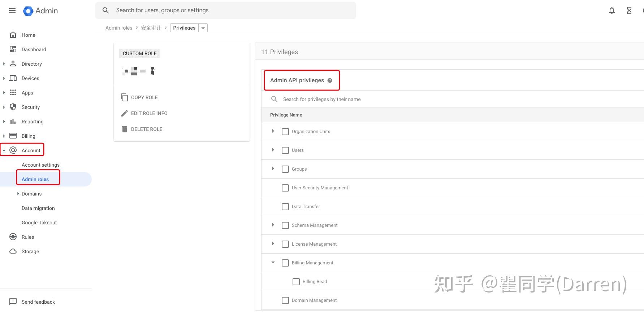Screen dimensions: 644x312
Task: Tick the Billing Read checkbox
Action: (x=296, y=282)
